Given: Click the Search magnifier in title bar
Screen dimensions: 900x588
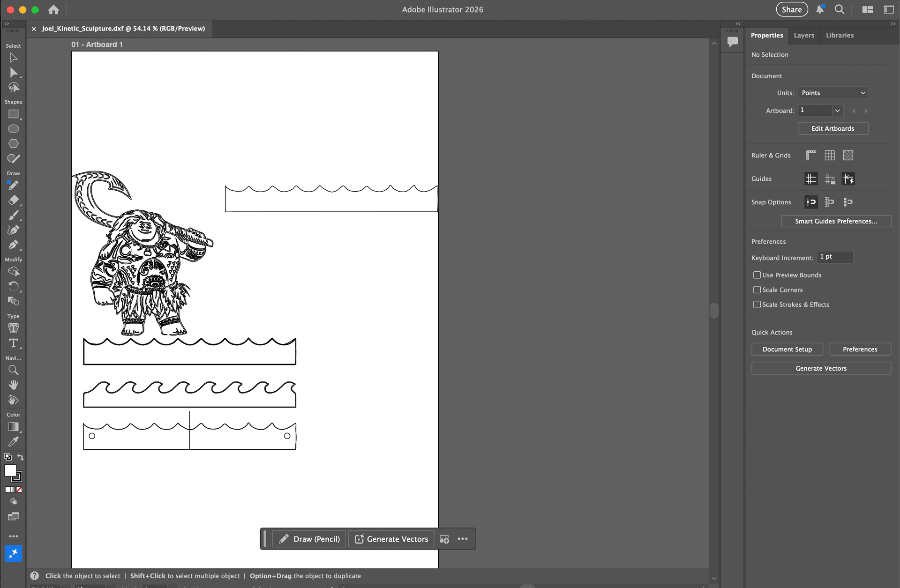Looking at the screenshot, I should click(x=840, y=9).
